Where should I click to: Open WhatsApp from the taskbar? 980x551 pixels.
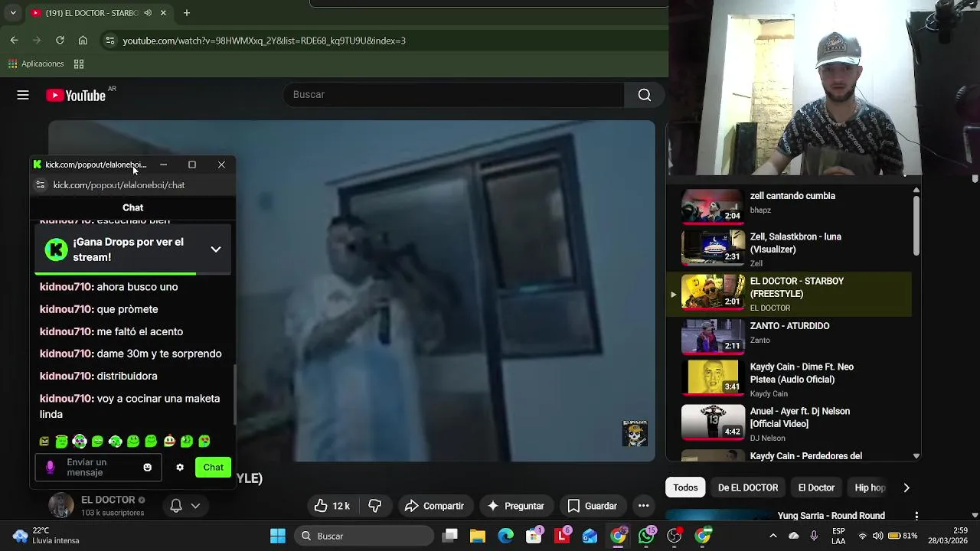point(646,536)
